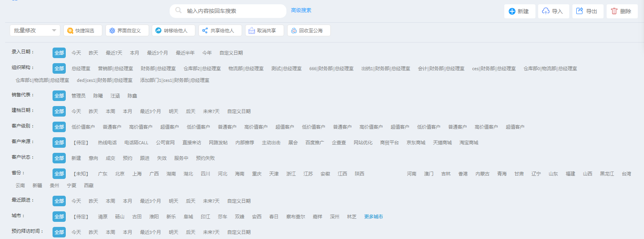Click 取消共享 icon button

click(x=252, y=31)
